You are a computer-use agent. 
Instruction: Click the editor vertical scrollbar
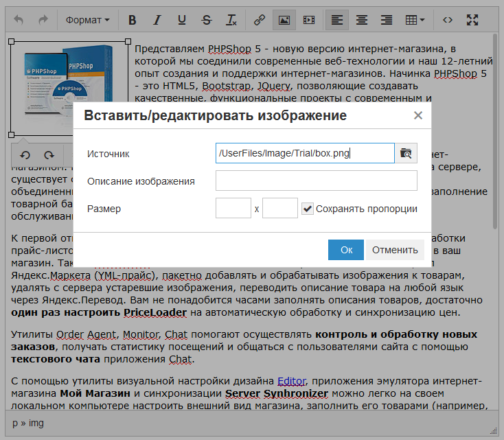pyautogui.click(x=495, y=132)
